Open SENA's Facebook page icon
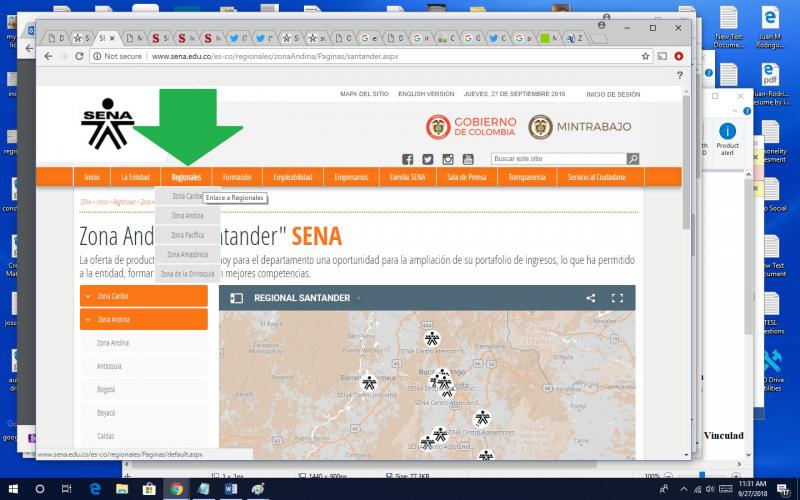The image size is (800, 500). click(x=407, y=159)
